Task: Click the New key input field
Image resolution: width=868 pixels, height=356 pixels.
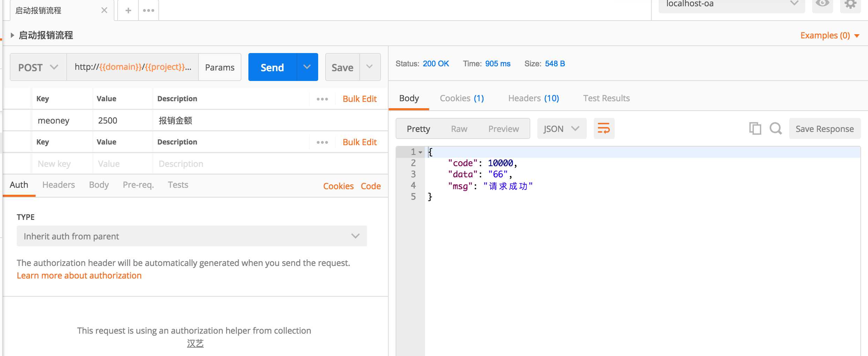Action: (x=62, y=164)
